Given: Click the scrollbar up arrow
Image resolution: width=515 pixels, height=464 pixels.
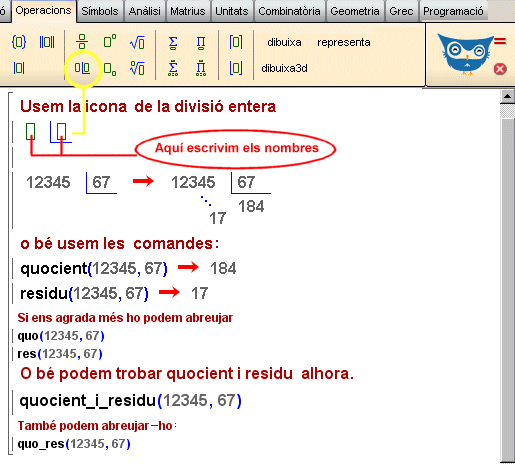Looking at the screenshot, I should (x=507, y=97).
